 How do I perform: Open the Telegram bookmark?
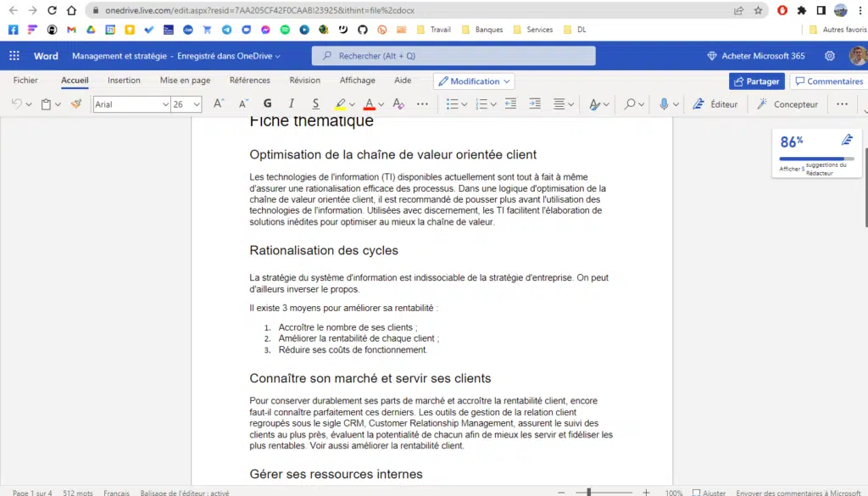[x=227, y=30]
